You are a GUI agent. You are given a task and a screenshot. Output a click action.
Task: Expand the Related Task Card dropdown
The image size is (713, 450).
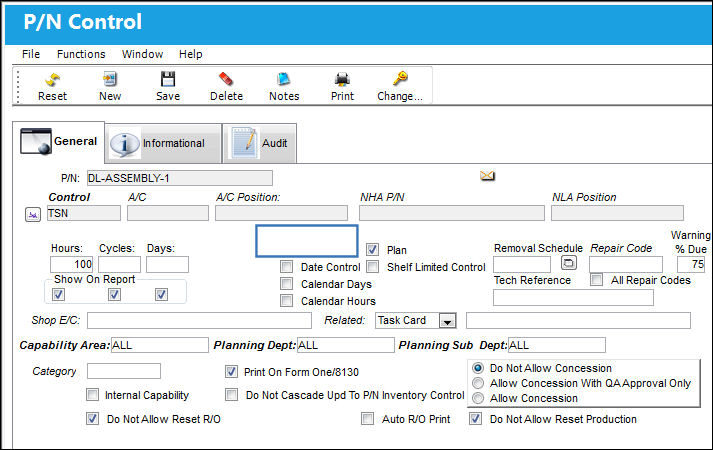click(x=447, y=320)
